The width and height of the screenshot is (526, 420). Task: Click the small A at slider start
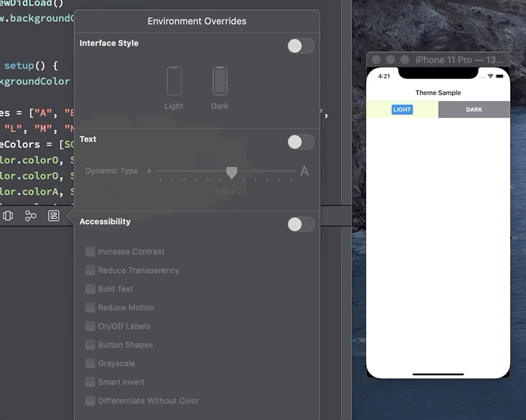[149, 171]
